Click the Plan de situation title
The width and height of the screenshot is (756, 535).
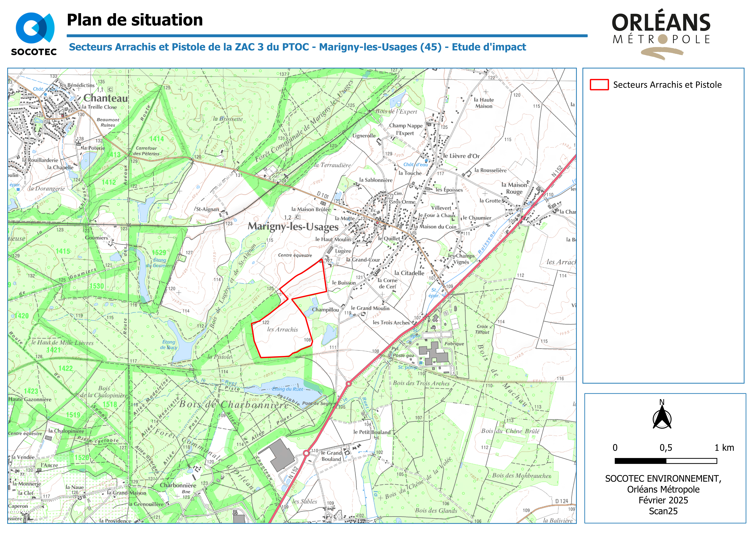135,20
